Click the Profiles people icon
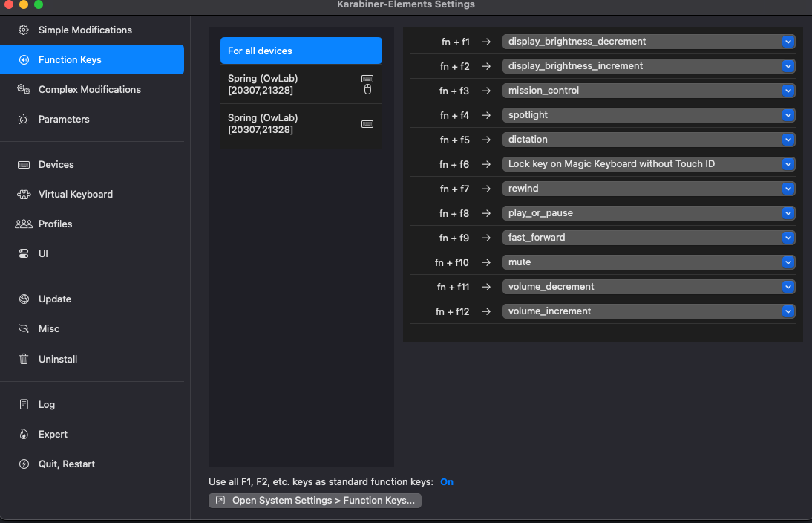This screenshot has height=523, width=812. (24, 224)
